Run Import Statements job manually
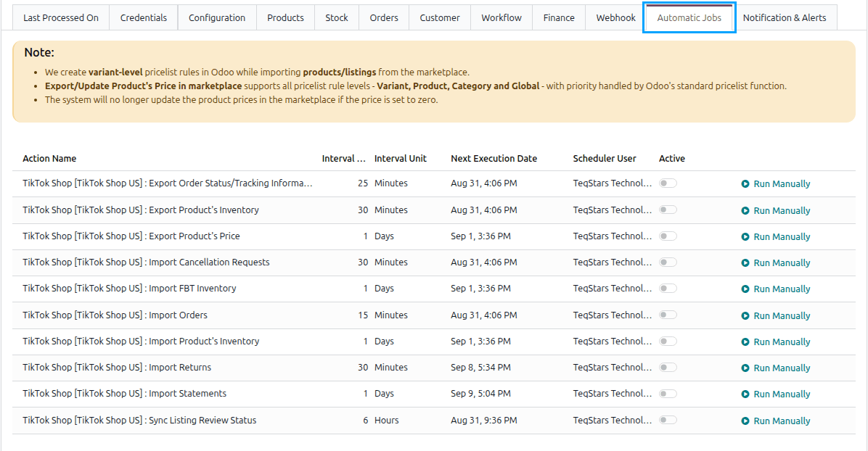Screen dimensions: 868x451 pos(776,394)
